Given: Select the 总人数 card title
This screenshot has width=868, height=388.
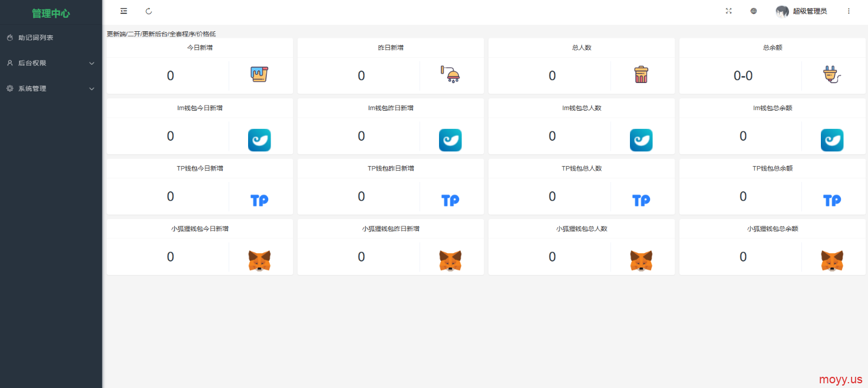Looking at the screenshot, I should pyautogui.click(x=582, y=48).
